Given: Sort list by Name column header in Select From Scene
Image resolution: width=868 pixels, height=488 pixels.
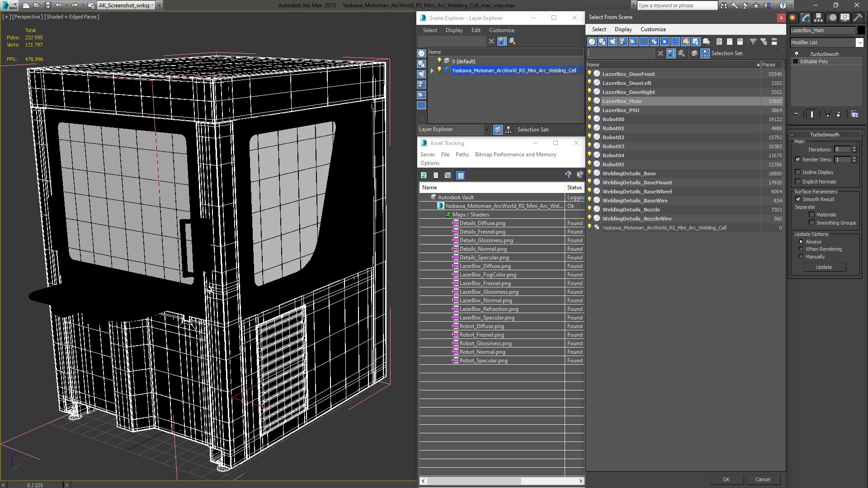Looking at the screenshot, I should pyautogui.click(x=673, y=65).
